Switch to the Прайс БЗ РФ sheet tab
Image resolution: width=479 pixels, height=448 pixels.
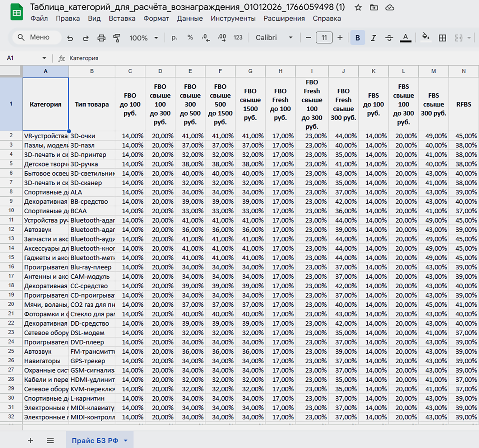(95, 441)
